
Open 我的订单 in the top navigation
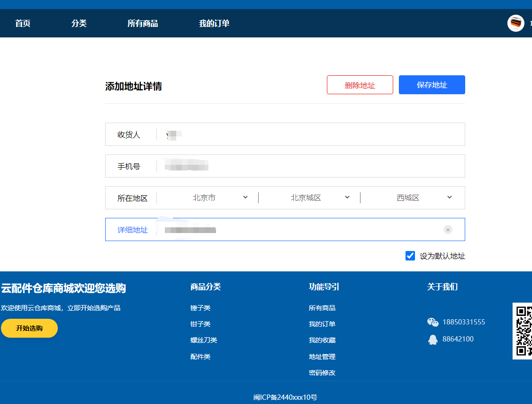(214, 23)
